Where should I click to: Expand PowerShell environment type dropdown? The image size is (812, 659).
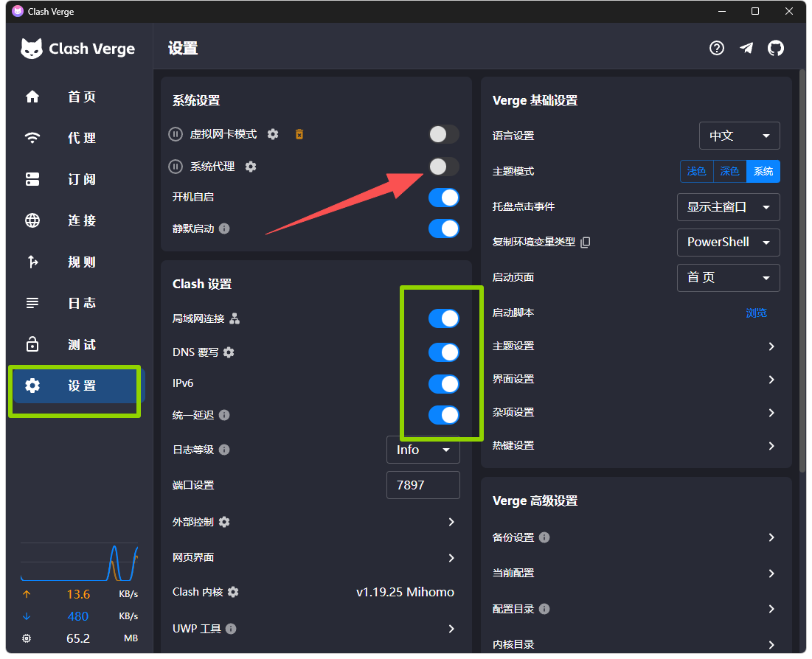coord(728,243)
